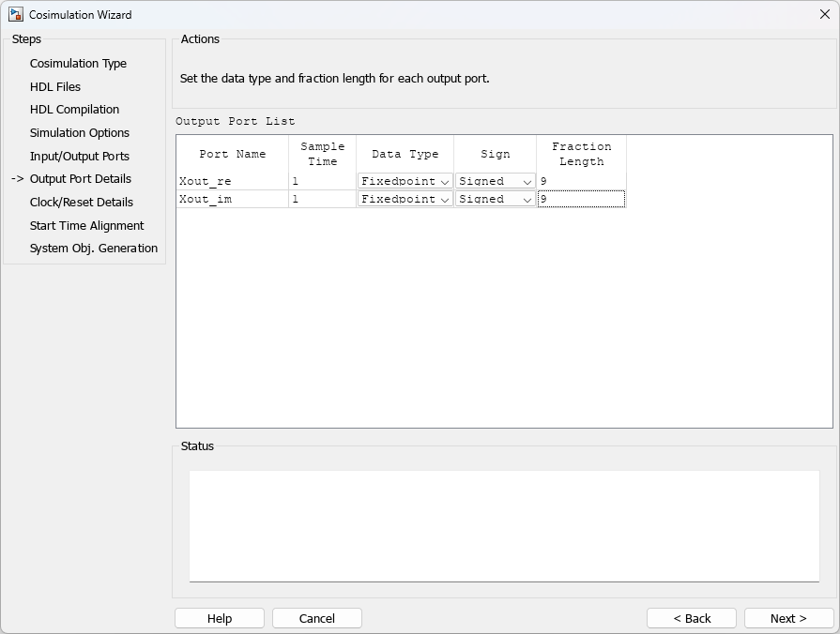Select the Clock/Reset Details step
The image size is (840, 634).
coord(80,202)
